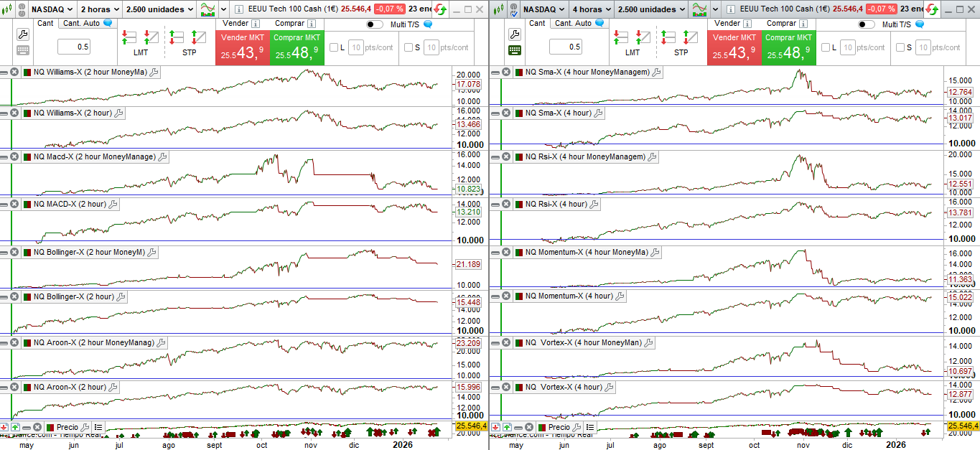980x450 pixels.
Task: Click L pts/cont field in left window
Action: point(356,47)
